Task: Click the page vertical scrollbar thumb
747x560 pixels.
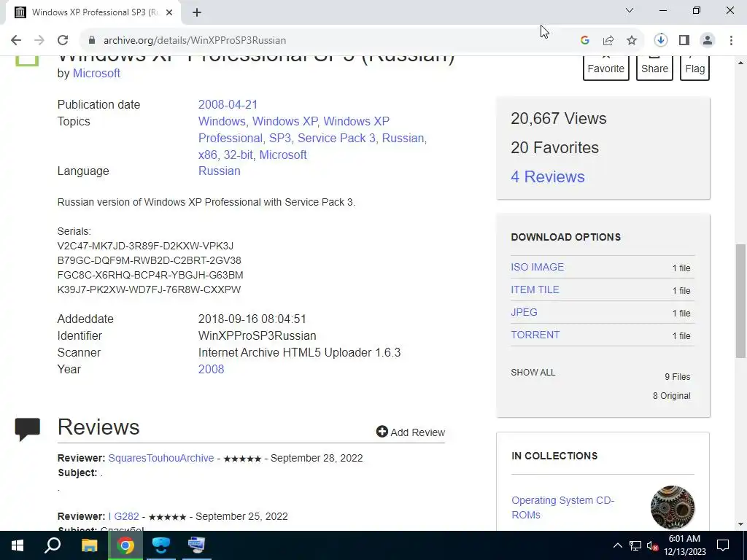Action: click(x=740, y=300)
